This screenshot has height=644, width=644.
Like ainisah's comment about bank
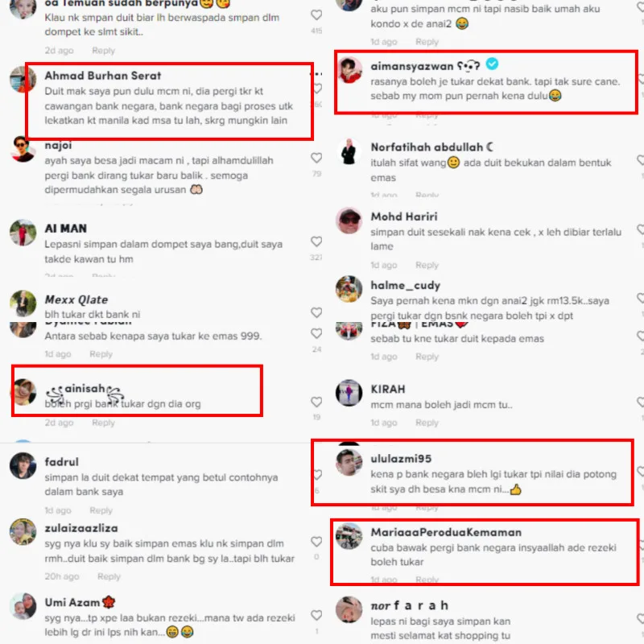pyautogui.click(x=316, y=402)
